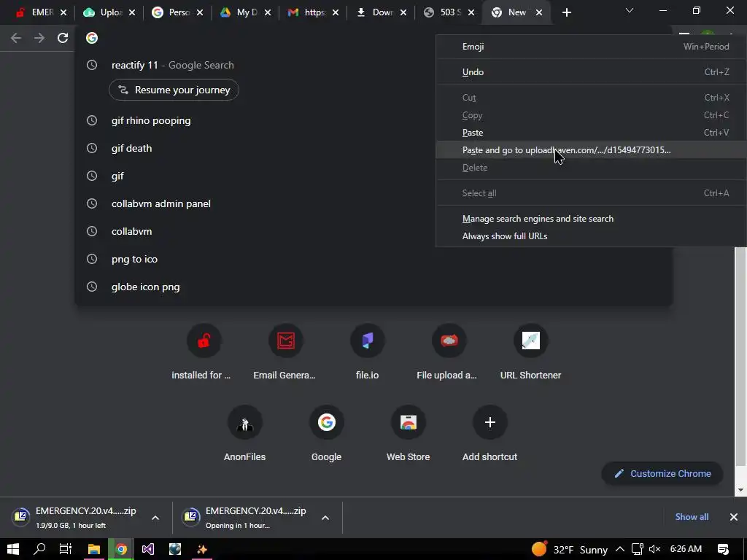Open the notification center icon
This screenshot has width=747, height=560.
click(x=723, y=549)
